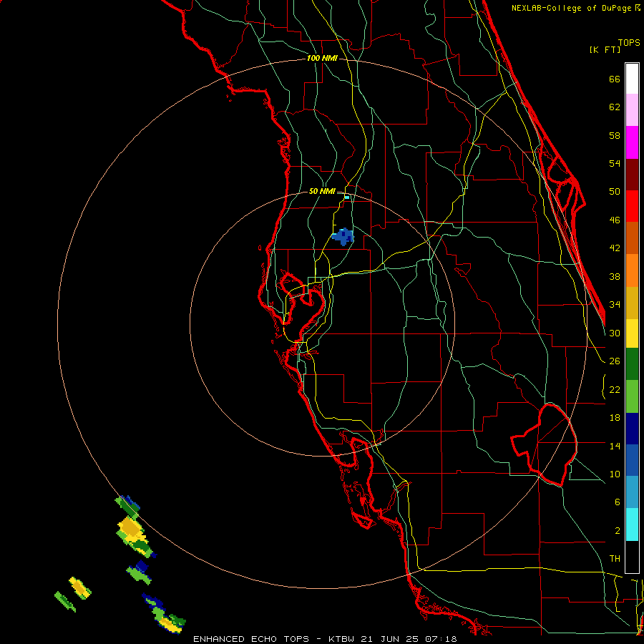Click the 54 legend value
This screenshot has width=644, height=644.
pos(615,163)
